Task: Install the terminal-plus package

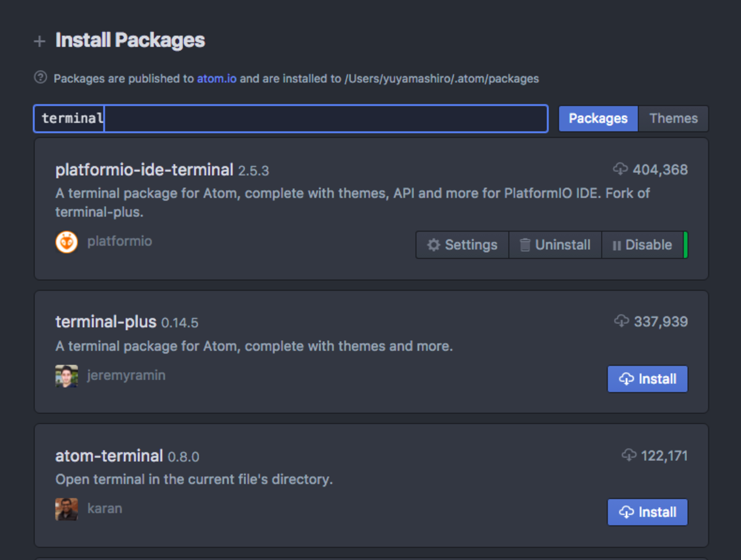Action: [x=647, y=379]
